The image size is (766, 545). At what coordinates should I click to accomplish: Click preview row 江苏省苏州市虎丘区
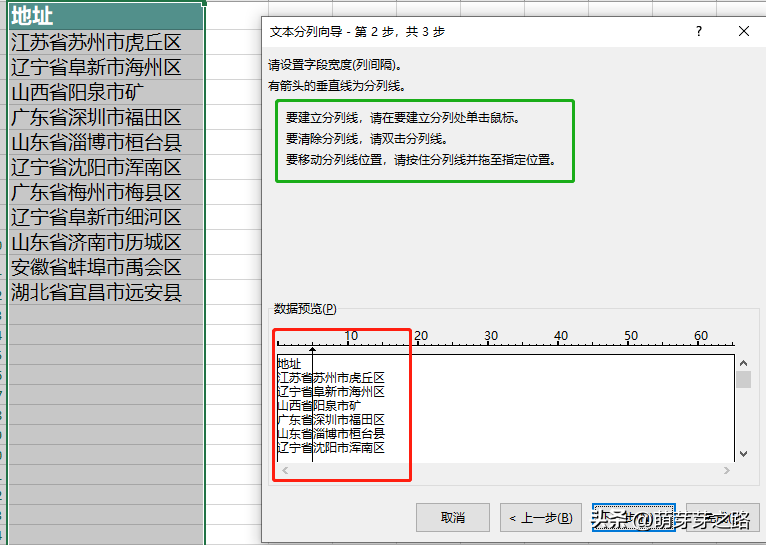[x=331, y=377]
